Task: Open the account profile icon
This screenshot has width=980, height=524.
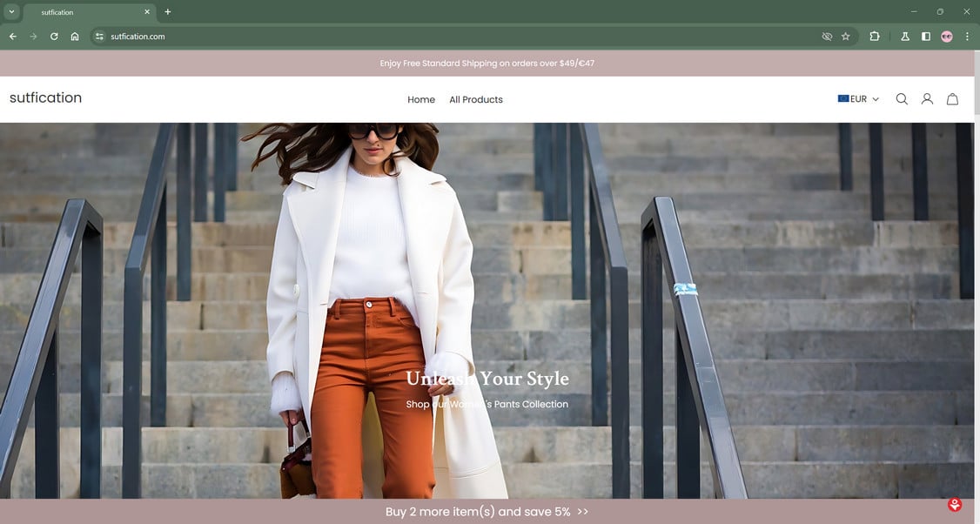Action: [x=927, y=99]
